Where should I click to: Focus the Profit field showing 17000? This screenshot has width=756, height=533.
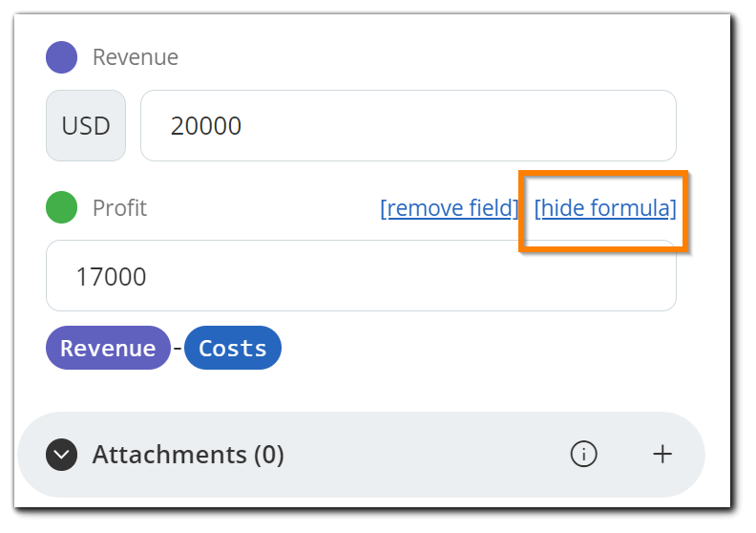click(x=361, y=275)
